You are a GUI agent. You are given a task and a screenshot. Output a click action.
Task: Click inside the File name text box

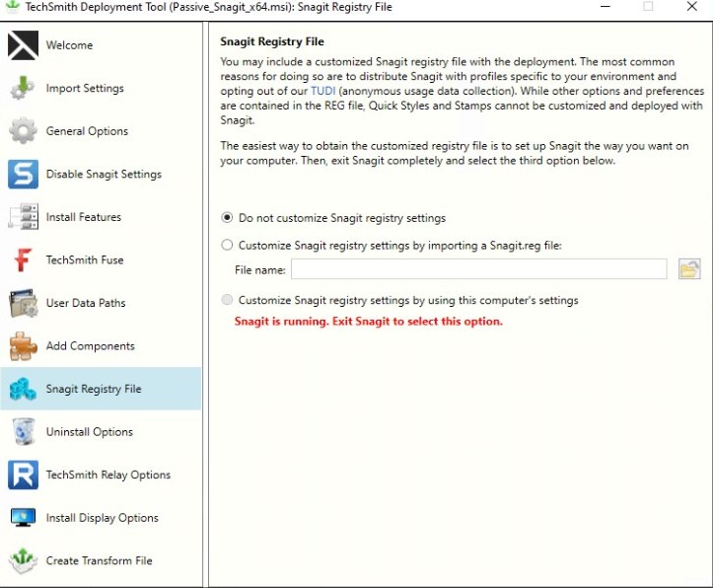point(479,269)
